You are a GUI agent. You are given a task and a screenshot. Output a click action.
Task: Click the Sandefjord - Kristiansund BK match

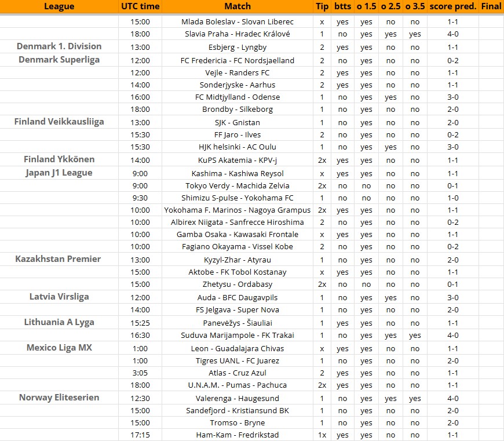(238, 411)
